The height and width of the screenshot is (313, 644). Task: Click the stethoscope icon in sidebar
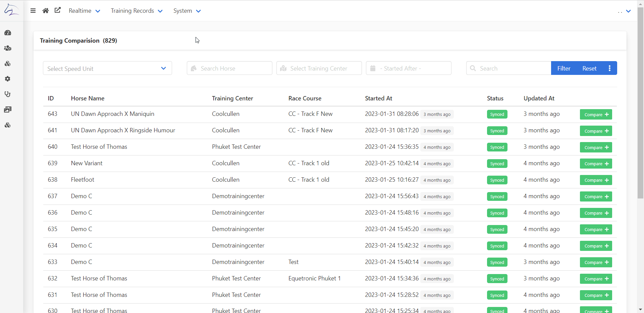pyautogui.click(x=8, y=94)
